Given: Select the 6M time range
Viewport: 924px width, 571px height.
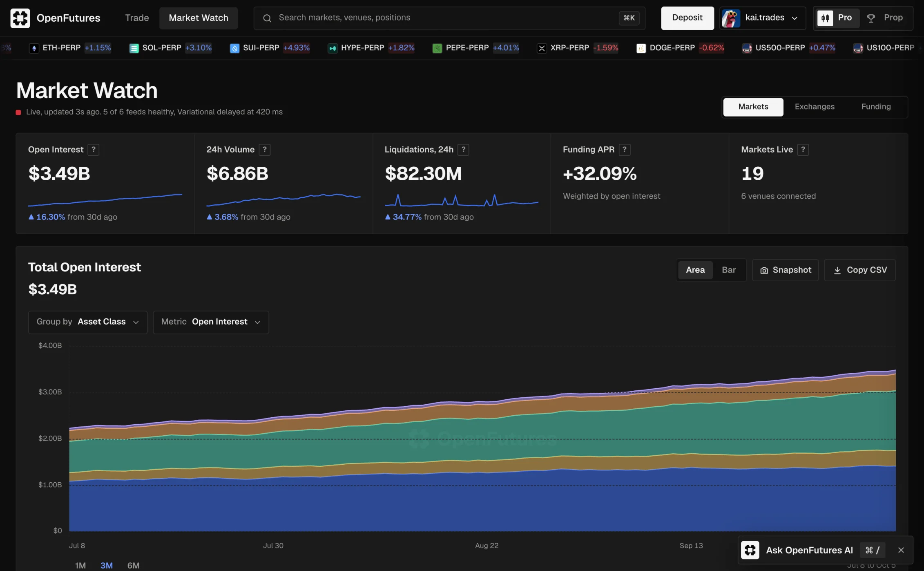Looking at the screenshot, I should pyautogui.click(x=133, y=566).
